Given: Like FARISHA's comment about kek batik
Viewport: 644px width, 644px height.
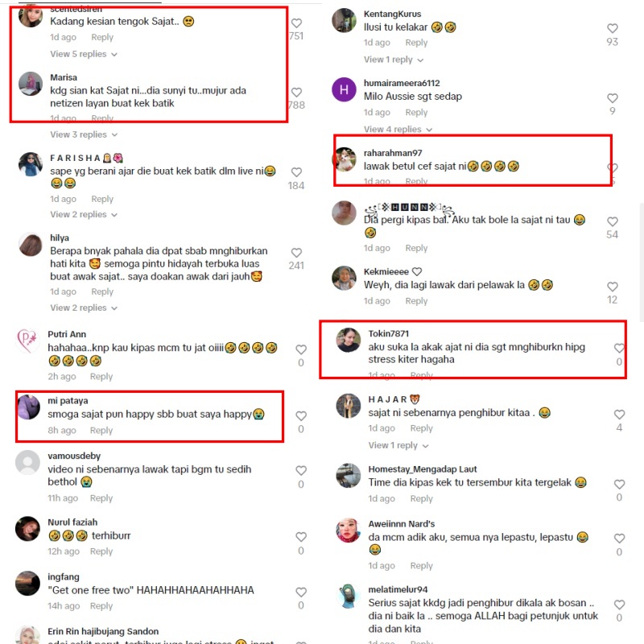Looking at the screenshot, I should coord(296,172).
